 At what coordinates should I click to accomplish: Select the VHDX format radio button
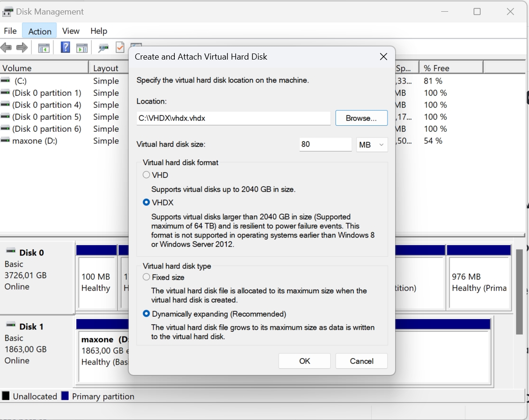[147, 203]
